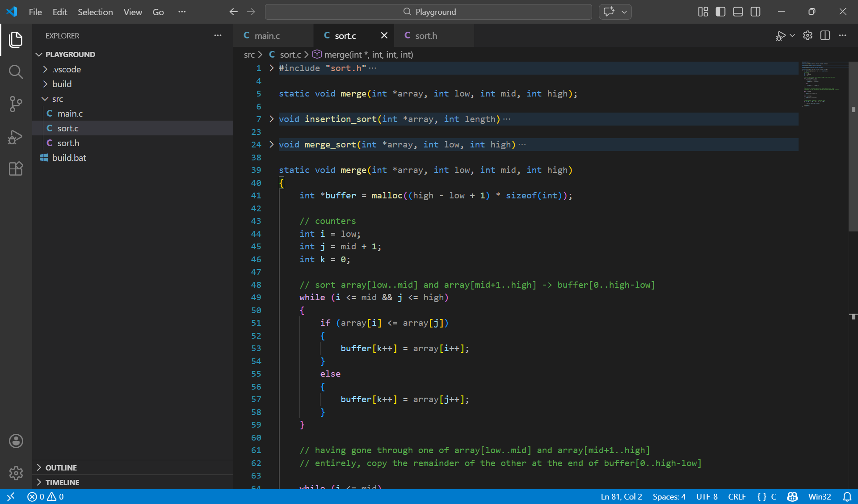This screenshot has width=858, height=504.
Task: Toggle the secondary side bar visibility
Action: 755,12
